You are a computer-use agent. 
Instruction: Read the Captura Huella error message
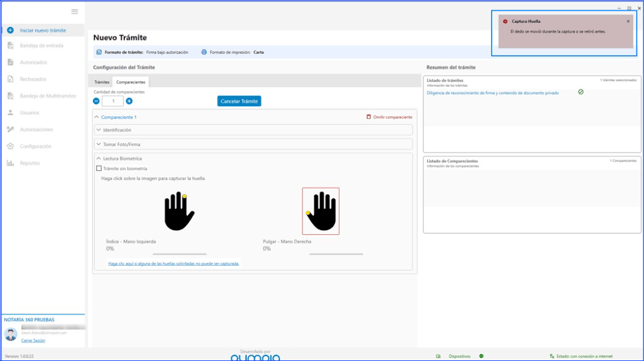click(558, 32)
